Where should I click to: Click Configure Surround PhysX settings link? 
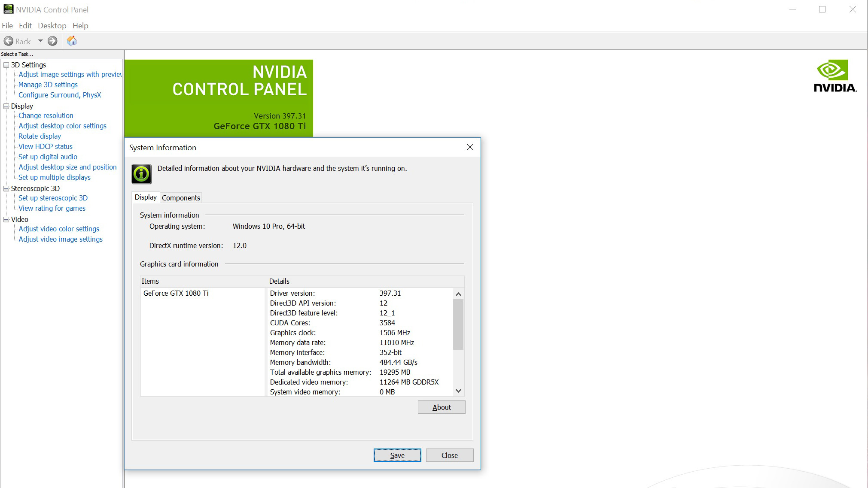60,95
